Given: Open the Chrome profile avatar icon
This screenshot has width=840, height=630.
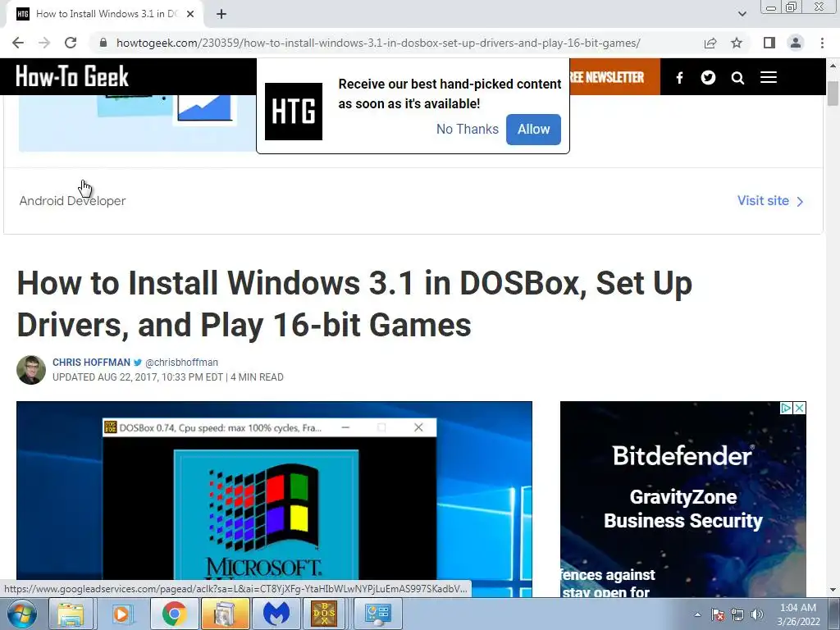Looking at the screenshot, I should (x=796, y=43).
